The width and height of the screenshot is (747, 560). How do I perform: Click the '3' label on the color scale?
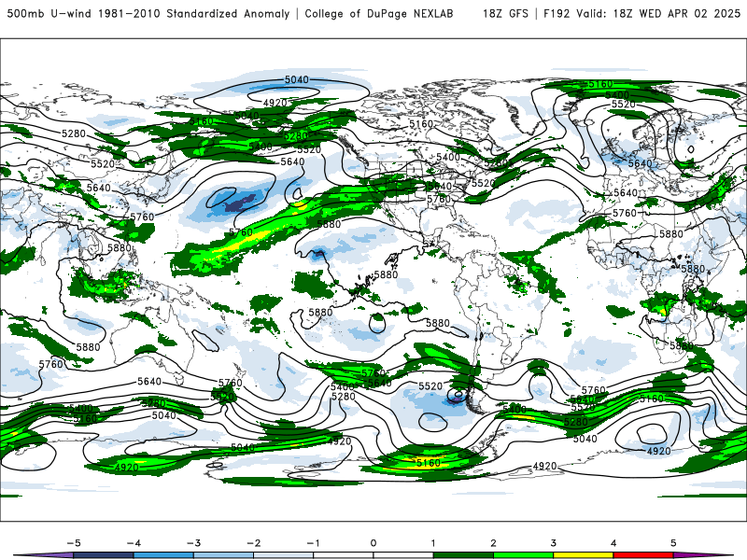(x=553, y=543)
